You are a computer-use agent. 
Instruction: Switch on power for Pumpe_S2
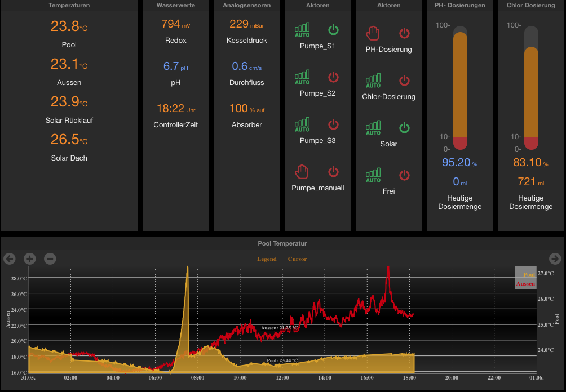click(x=333, y=77)
